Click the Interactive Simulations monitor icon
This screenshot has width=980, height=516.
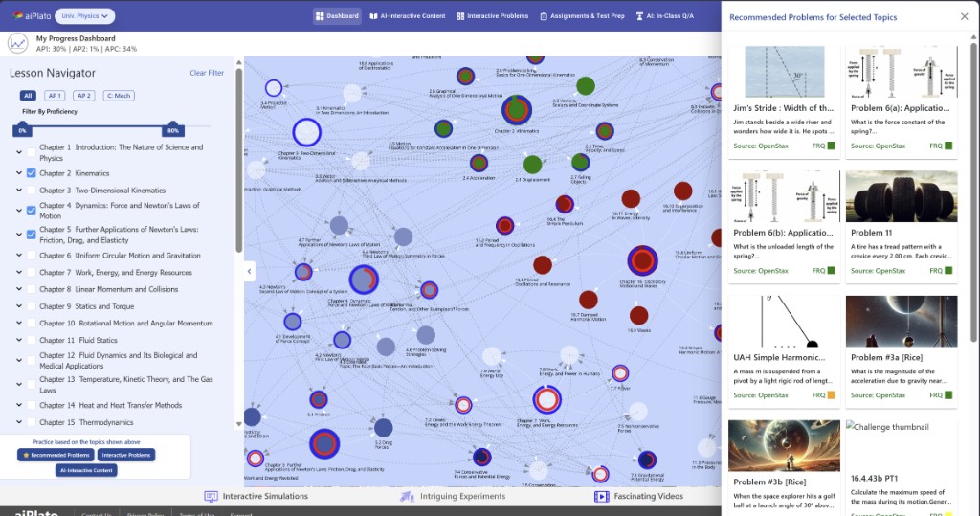[x=212, y=497]
